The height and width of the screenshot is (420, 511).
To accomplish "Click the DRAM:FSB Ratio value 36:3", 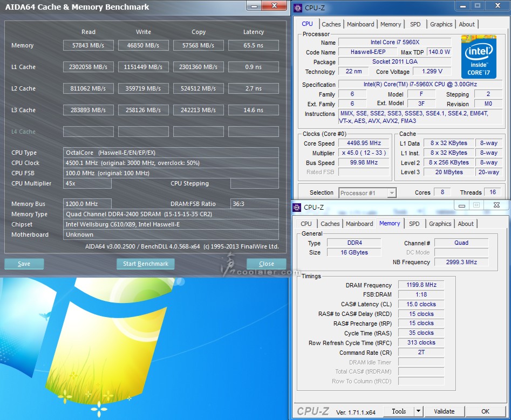I will tap(255, 204).
